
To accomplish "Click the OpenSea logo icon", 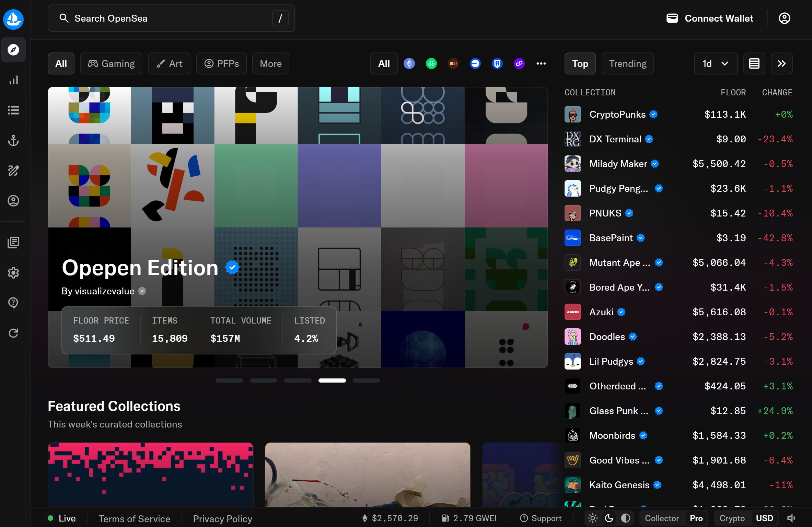I will click(x=13, y=19).
